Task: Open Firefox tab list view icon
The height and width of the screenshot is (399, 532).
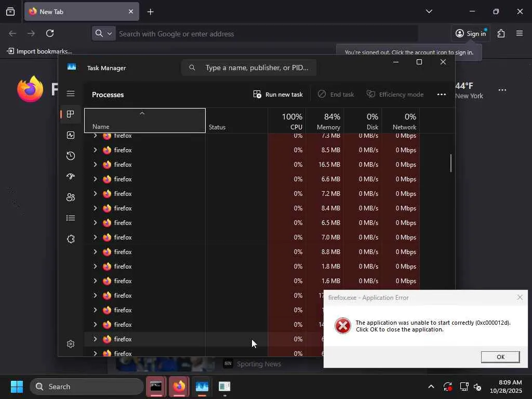Action: [x=10, y=11]
